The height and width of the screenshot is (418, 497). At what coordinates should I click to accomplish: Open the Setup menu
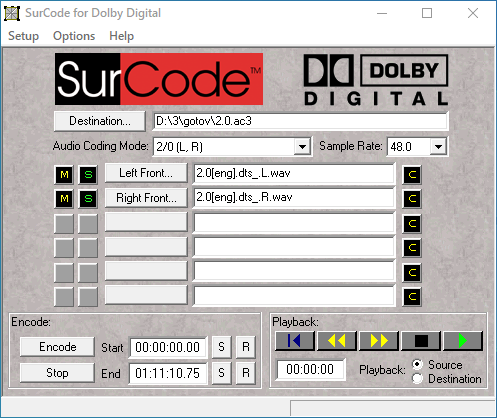pyautogui.click(x=23, y=36)
